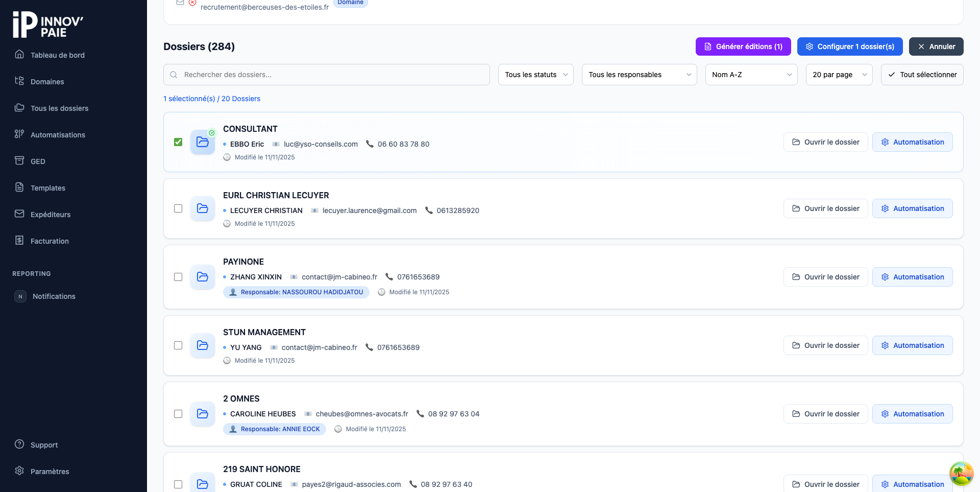Click the GED archive icon in sidebar

pyautogui.click(x=19, y=161)
